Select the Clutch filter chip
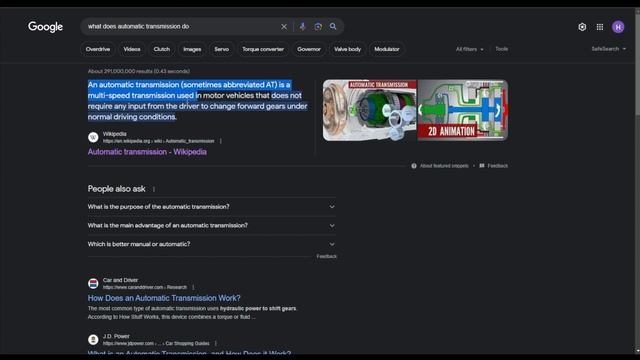 pos(162,49)
